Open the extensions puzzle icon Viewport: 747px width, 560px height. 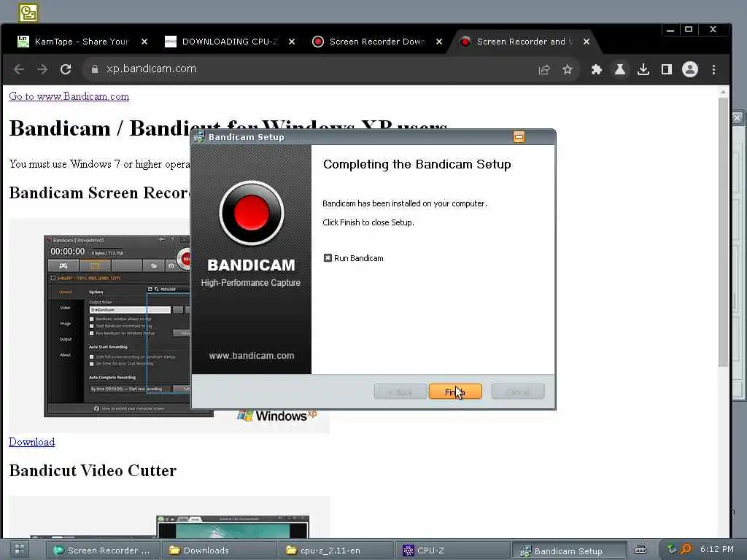tap(596, 69)
